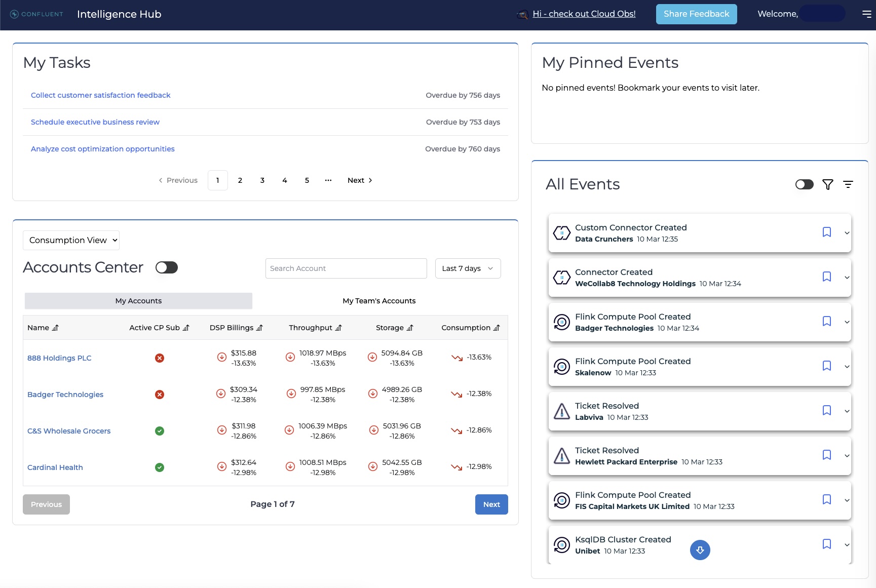Sort accounts by Name column icon
The height and width of the screenshot is (588, 876).
tap(55, 328)
